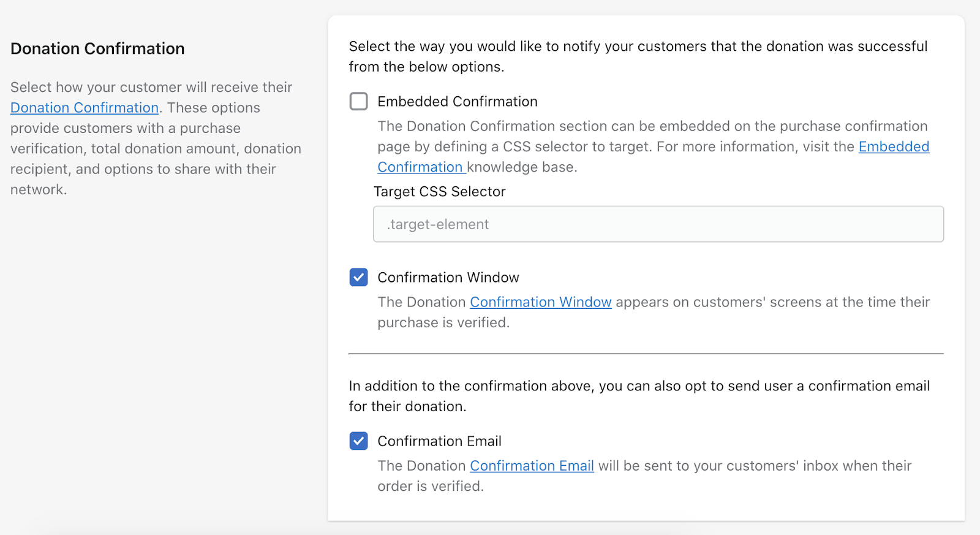Click the 'Target CSS Selector' field label
Screen dimensions: 980x535
coord(440,192)
